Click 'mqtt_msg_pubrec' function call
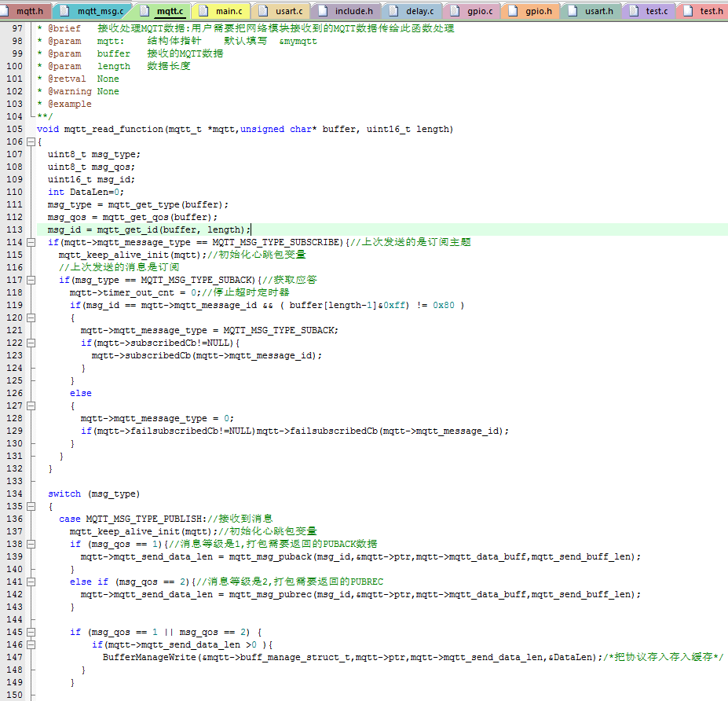The height and width of the screenshot is (701, 728). point(270,595)
